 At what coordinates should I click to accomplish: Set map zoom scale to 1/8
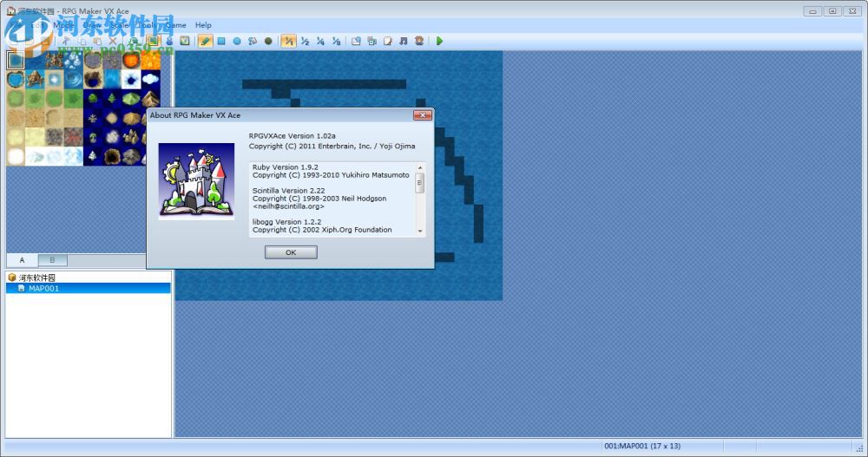336,41
